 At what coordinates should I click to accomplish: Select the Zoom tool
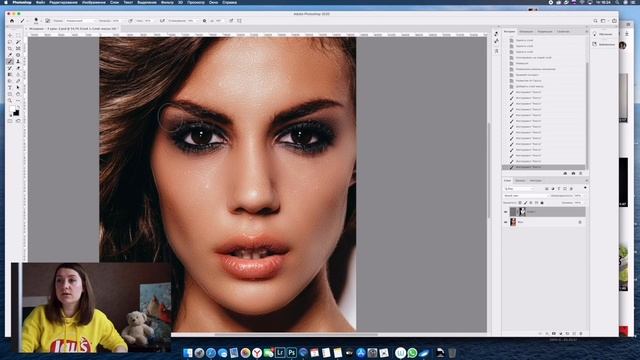tap(10, 100)
